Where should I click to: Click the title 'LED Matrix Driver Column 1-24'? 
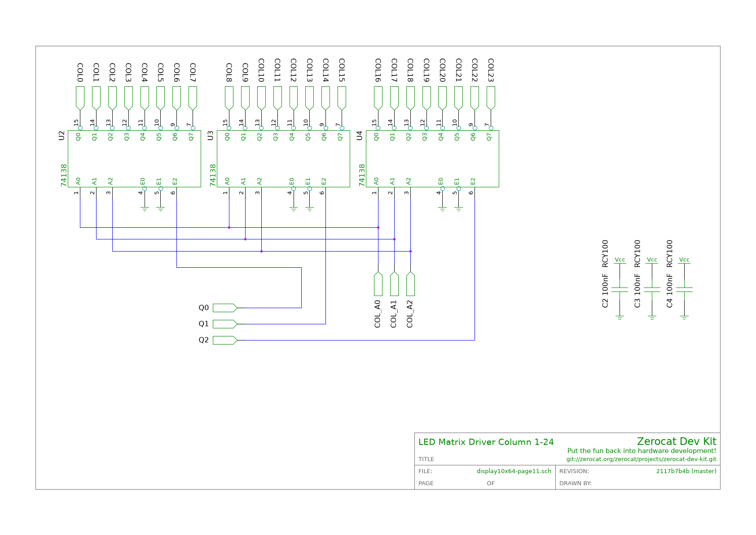(486, 442)
